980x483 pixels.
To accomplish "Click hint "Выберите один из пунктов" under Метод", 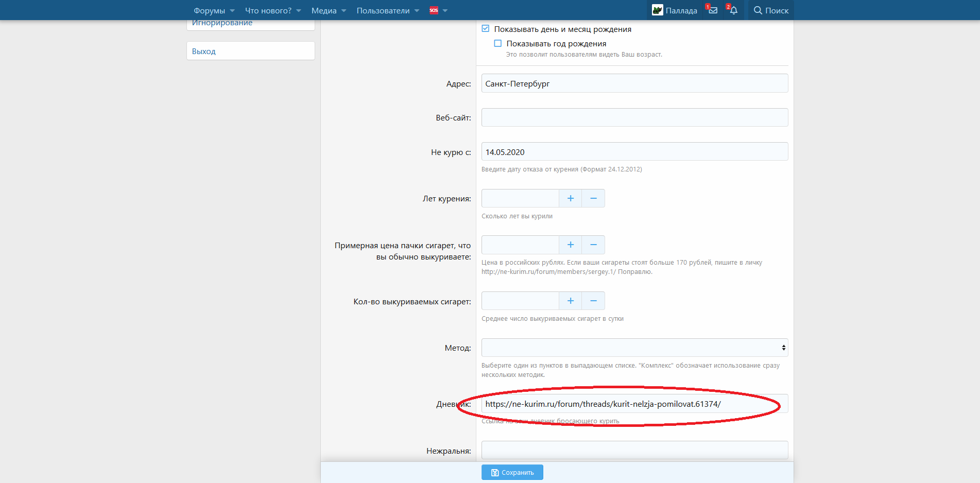I will (630, 370).
